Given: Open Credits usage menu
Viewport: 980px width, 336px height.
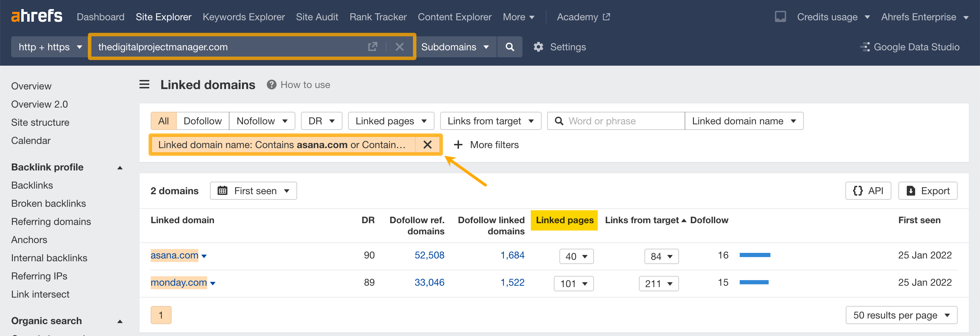Looking at the screenshot, I should coord(834,17).
